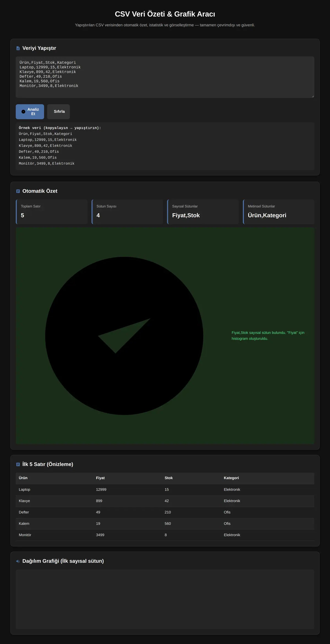
Task: Click the document icon beside Veriyi Yapıştır
Action: (18, 48)
